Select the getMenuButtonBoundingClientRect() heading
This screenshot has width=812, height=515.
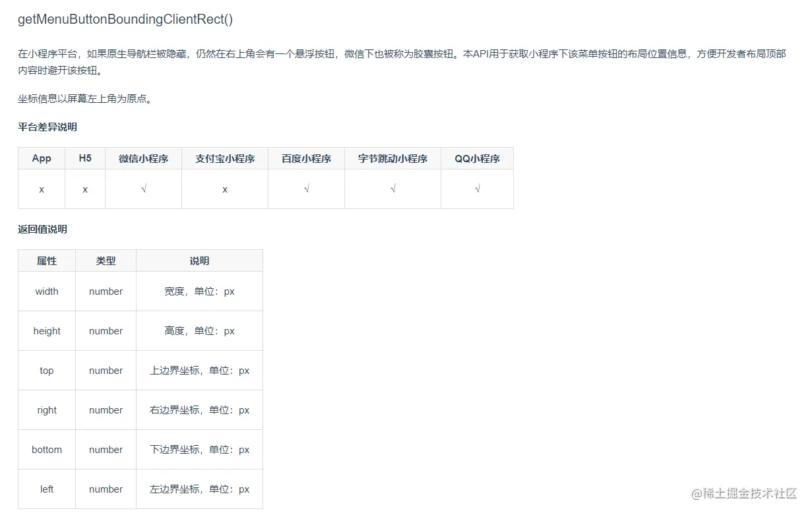point(125,19)
